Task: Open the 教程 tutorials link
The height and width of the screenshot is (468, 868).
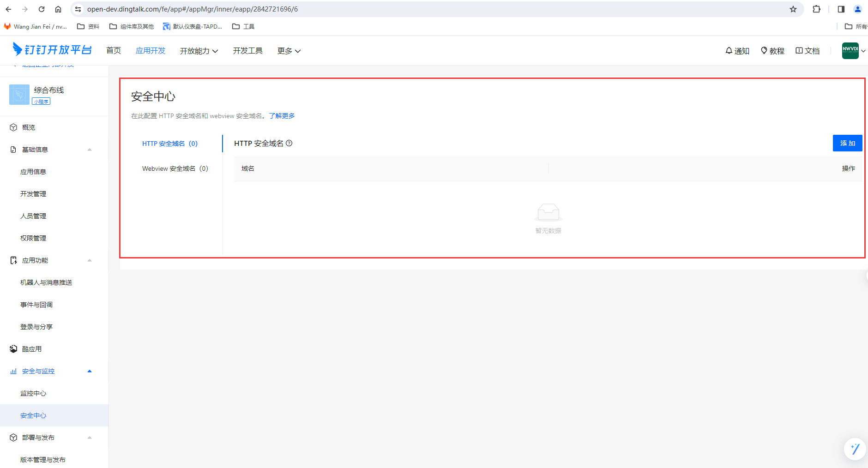Action: [772, 51]
